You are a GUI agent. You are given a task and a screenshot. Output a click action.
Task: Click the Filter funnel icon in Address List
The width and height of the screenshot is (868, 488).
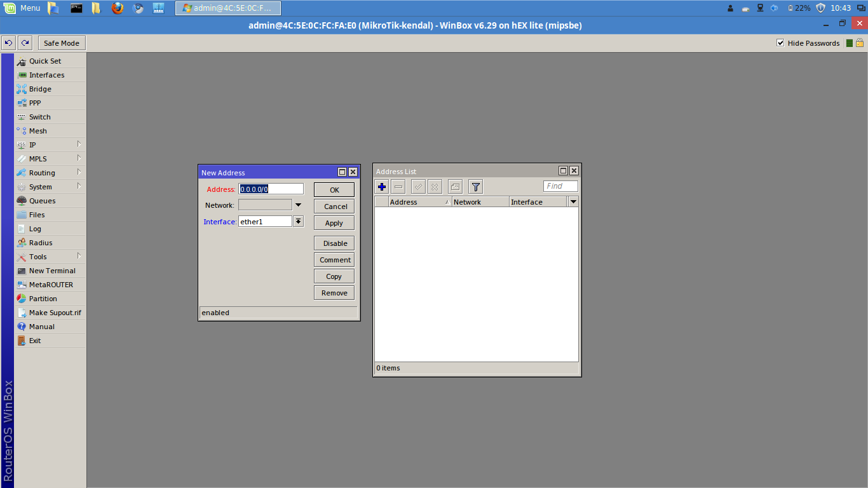coord(476,187)
